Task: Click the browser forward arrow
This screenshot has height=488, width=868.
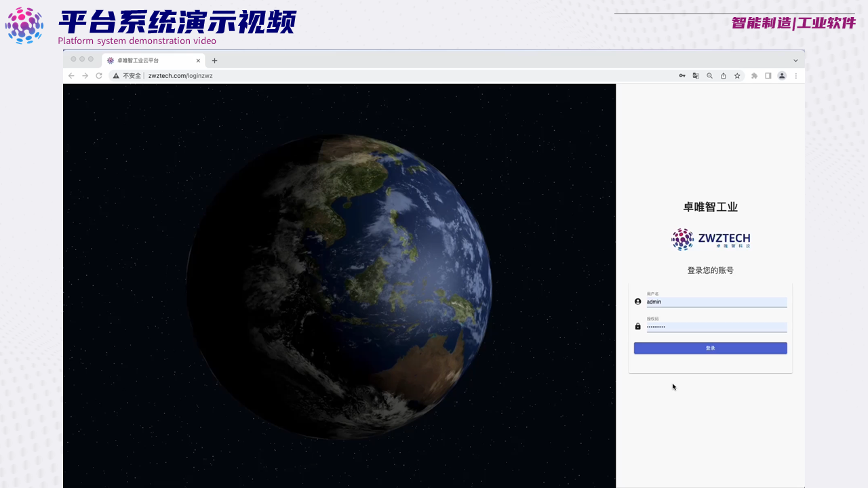Action: coord(85,76)
